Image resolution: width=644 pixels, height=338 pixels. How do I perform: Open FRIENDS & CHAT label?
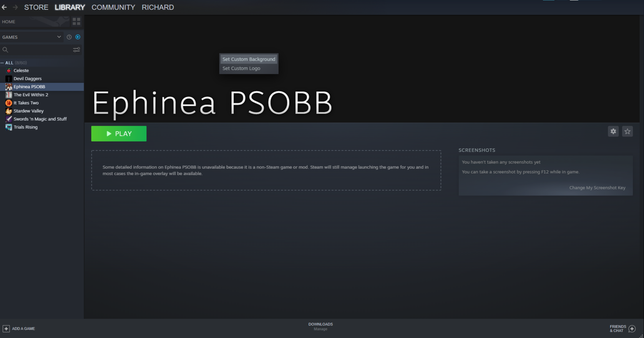618,329
